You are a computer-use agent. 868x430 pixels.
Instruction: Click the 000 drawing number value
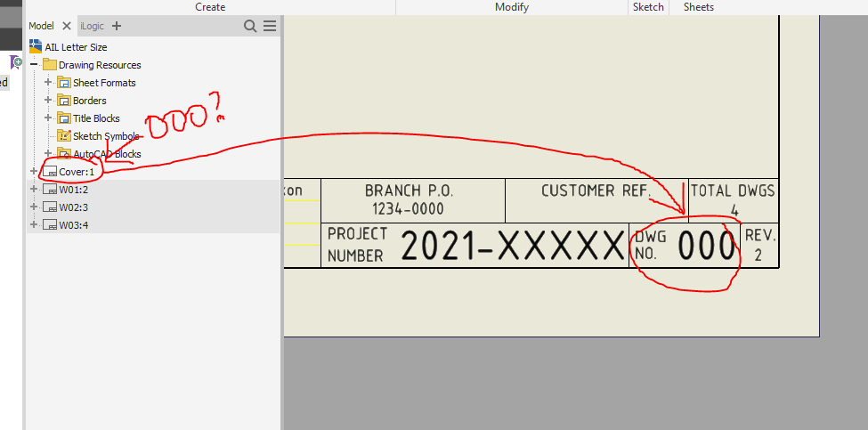coord(706,247)
